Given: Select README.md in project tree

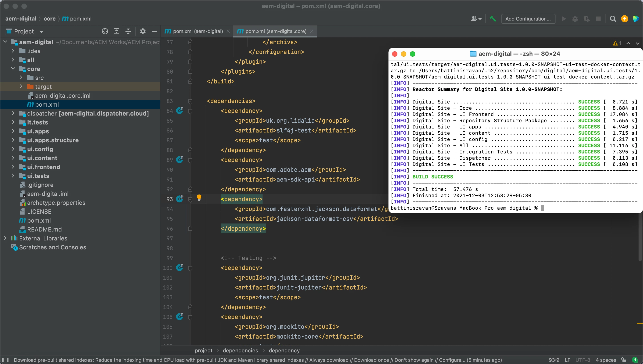Looking at the screenshot, I should [x=44, y=229].
